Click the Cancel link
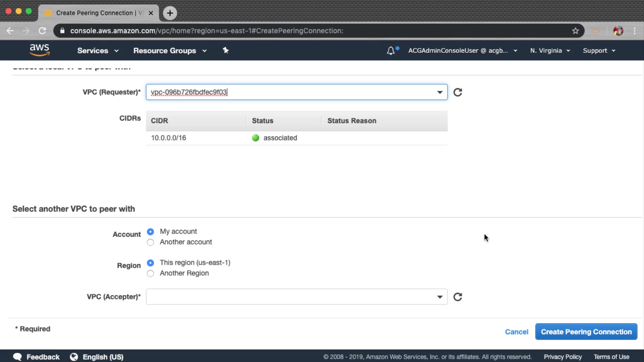Viewport: 644px width, 362px height. click(x=517, y=332)
